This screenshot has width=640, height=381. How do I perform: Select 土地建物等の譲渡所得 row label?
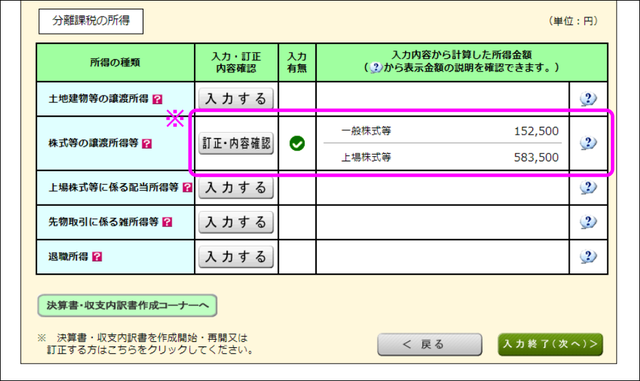coord(98,99)
